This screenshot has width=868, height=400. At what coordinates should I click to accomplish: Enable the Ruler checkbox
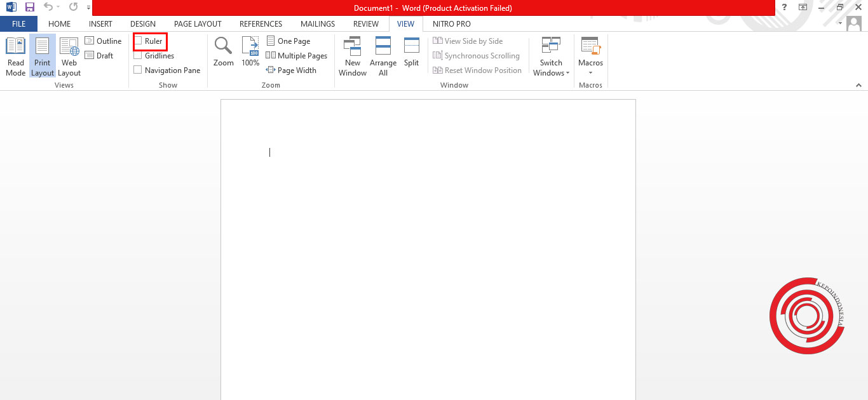(x=137, y=41)
